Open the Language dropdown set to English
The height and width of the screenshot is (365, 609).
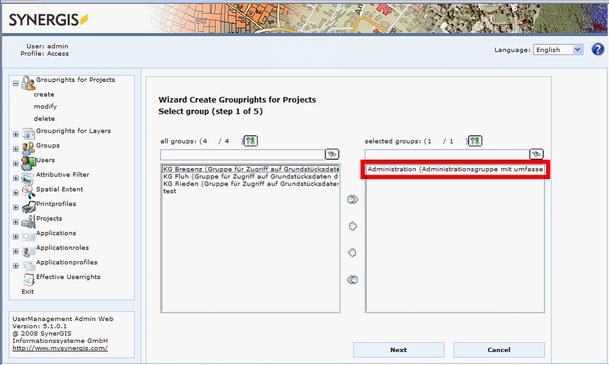[558, 50]
